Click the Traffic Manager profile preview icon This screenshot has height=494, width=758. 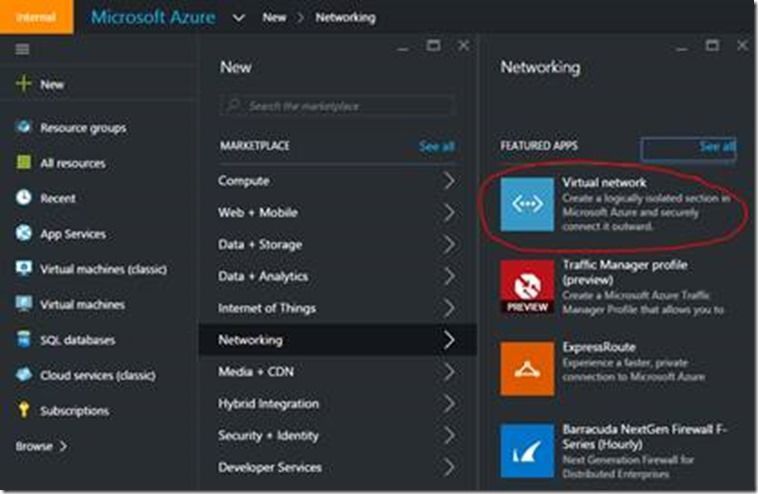(527, 287)
